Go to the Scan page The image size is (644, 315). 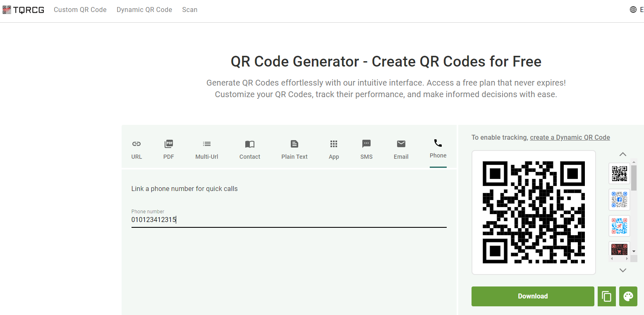coord(190,10)
